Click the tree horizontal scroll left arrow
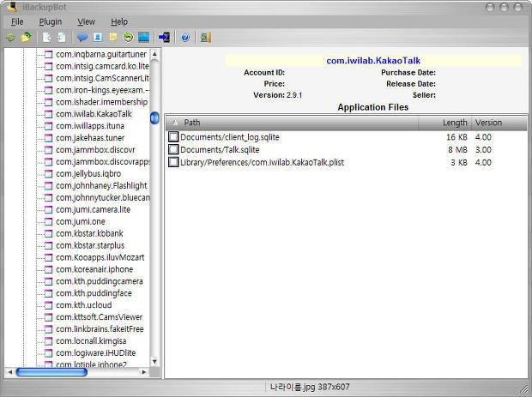 click(x=9, y=372)
